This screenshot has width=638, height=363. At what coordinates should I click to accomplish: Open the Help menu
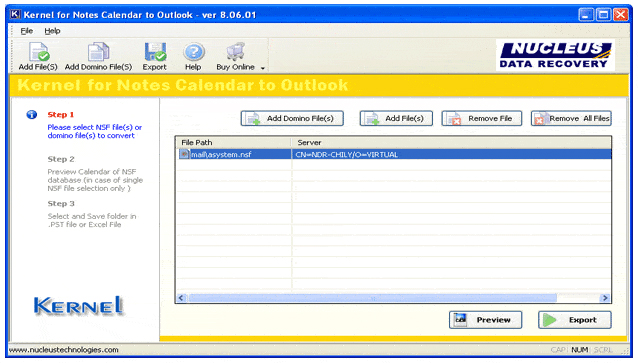(x=52, y=31)
